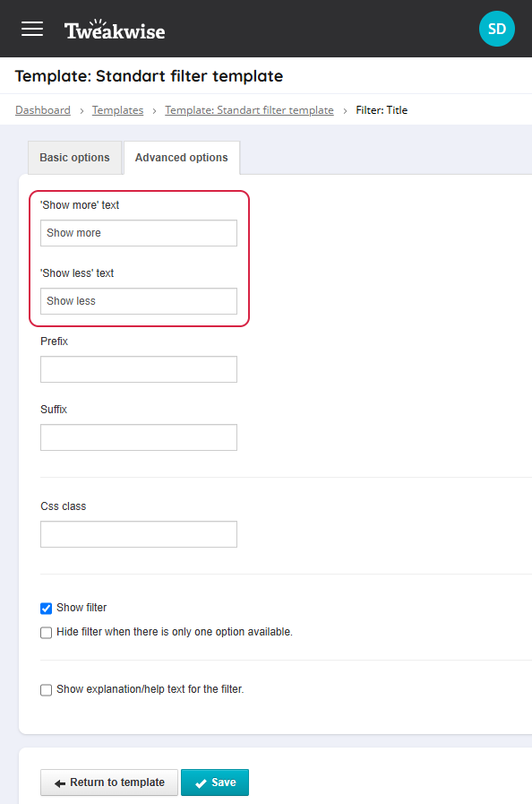
Task: Enable Hide filter when only one option
Action: coord(47,632)
